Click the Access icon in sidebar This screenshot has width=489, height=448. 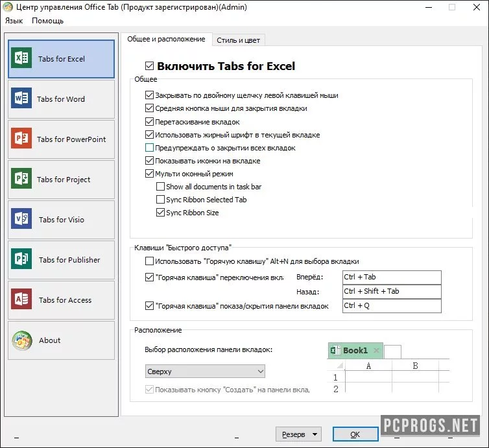(21, 299)
